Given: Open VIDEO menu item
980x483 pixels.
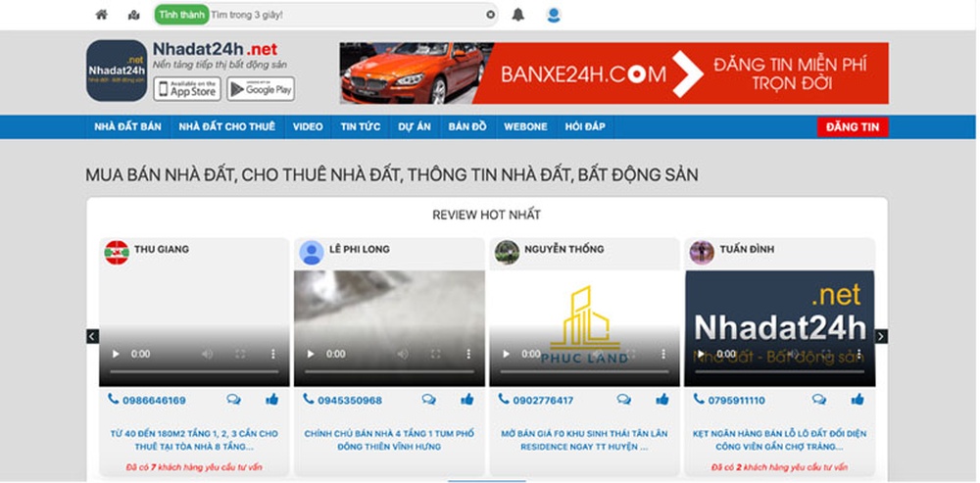Looking at the screenshot, I should [308, 126].
